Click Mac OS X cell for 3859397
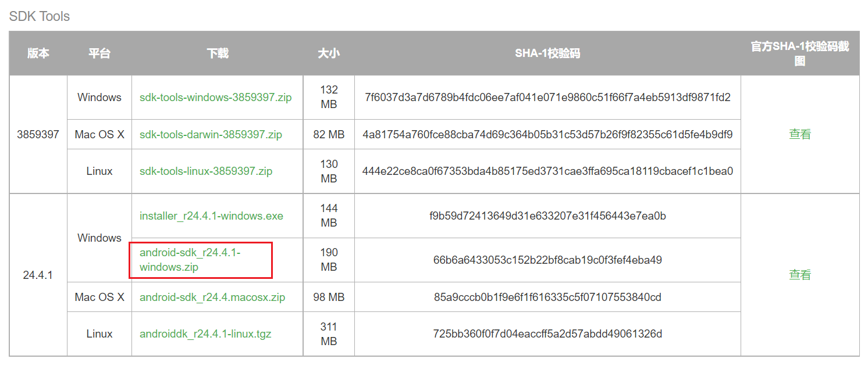The height and width of the screenshot is (373, 868). tap(99, 135)
